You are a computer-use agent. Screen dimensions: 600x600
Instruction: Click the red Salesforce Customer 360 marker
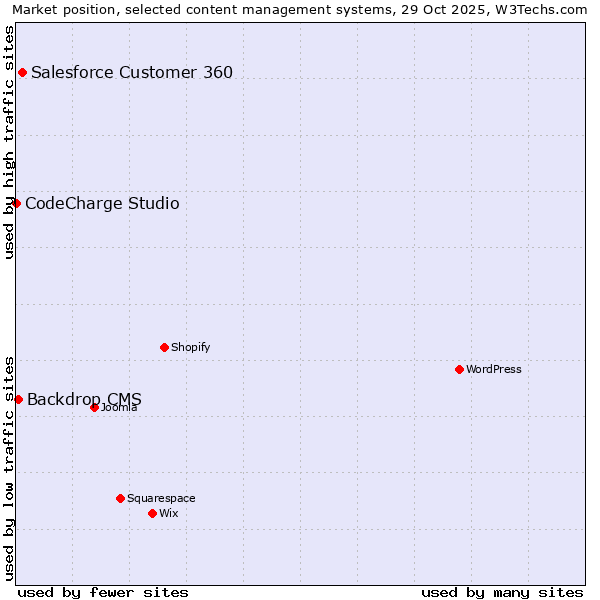click(22, 72)
